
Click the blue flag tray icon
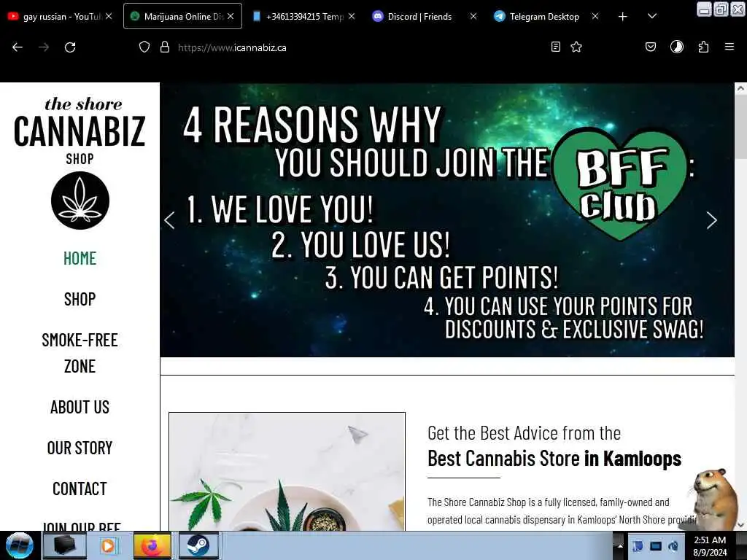tap(638, 546)
